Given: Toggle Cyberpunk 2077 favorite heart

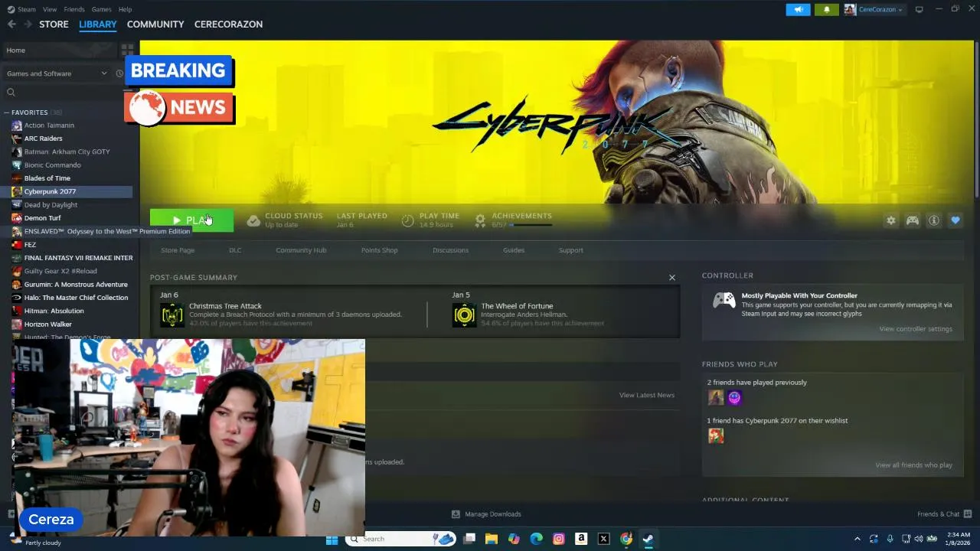Looking at the screenshot, I should [x=955, y=220].
